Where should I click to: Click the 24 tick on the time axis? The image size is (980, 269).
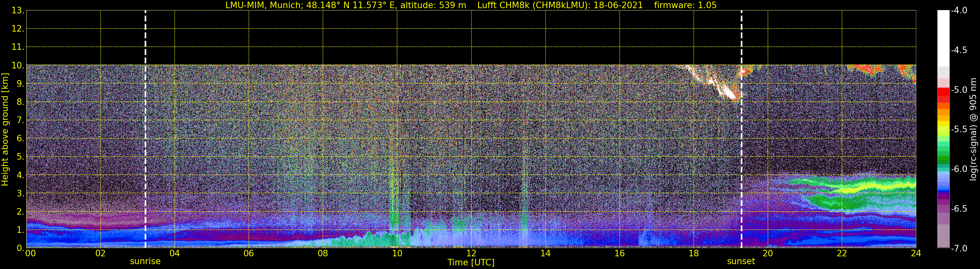pos(916,254)
